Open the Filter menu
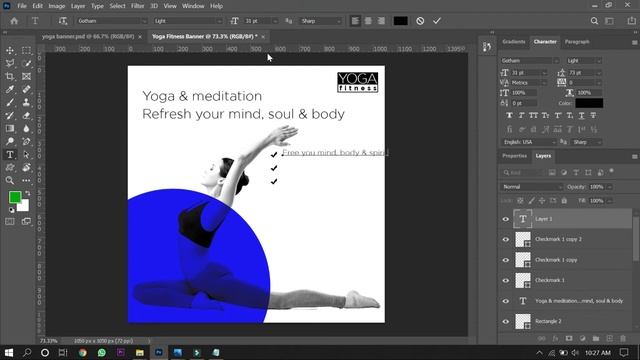 pos(138,6)
